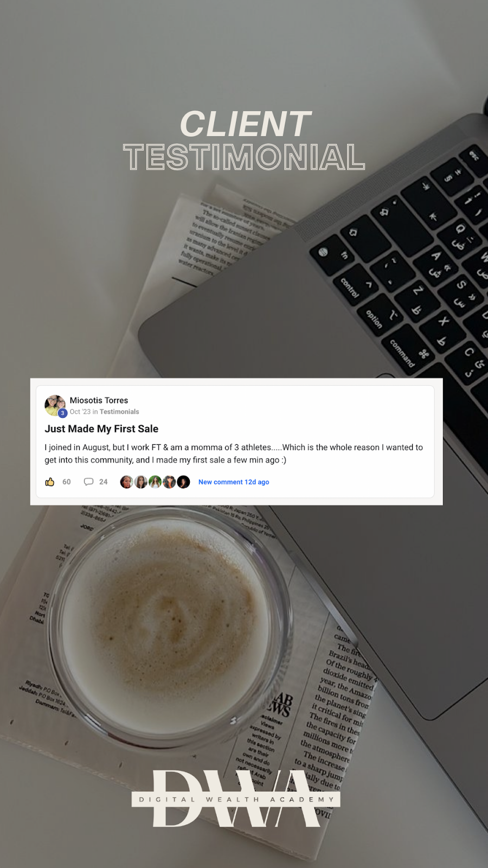
Task: Like the post with the thumbs-up icon
Action: click(x=50, y=482)
